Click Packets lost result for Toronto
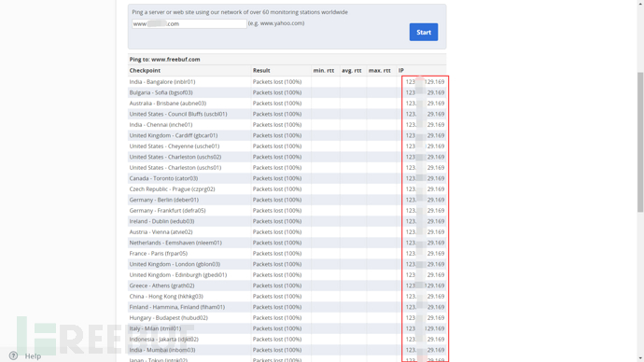644x362 pixels. click(x=277, y=178)
